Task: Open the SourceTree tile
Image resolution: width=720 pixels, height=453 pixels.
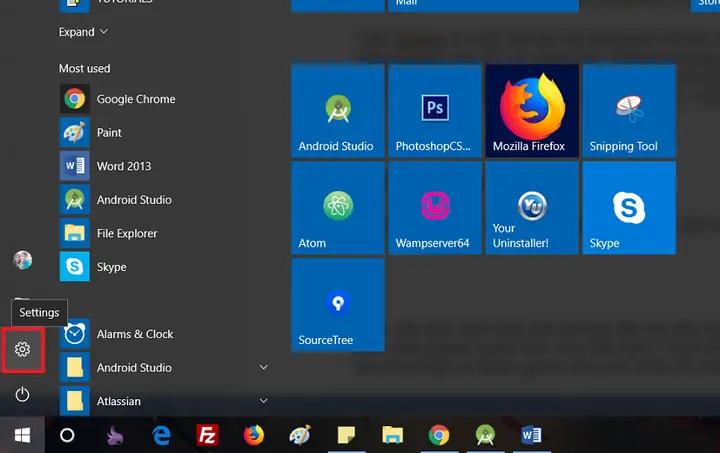Action: tap(338, 305)
